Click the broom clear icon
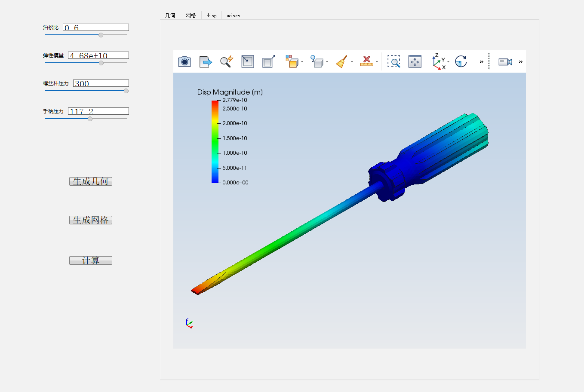This screenshot has width=584, height=392. (x=342, y=61)
